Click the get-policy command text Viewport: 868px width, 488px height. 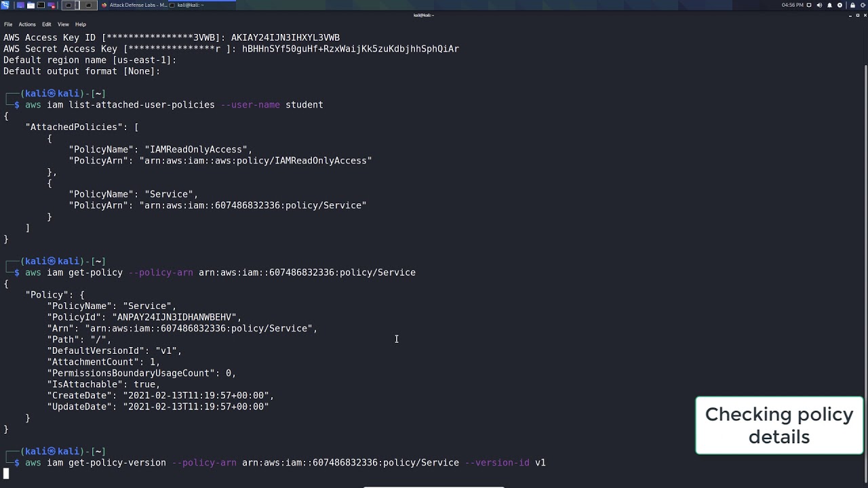(96, 272)
